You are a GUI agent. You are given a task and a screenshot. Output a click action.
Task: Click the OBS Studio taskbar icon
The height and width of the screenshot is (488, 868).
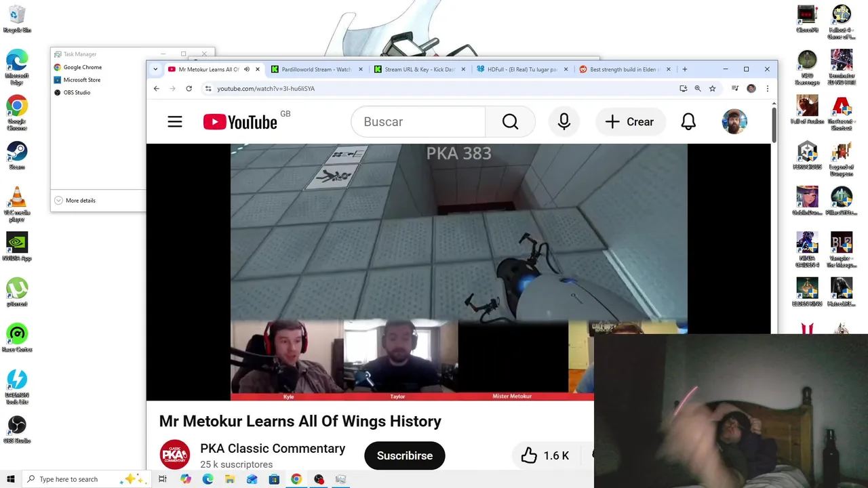319,479
